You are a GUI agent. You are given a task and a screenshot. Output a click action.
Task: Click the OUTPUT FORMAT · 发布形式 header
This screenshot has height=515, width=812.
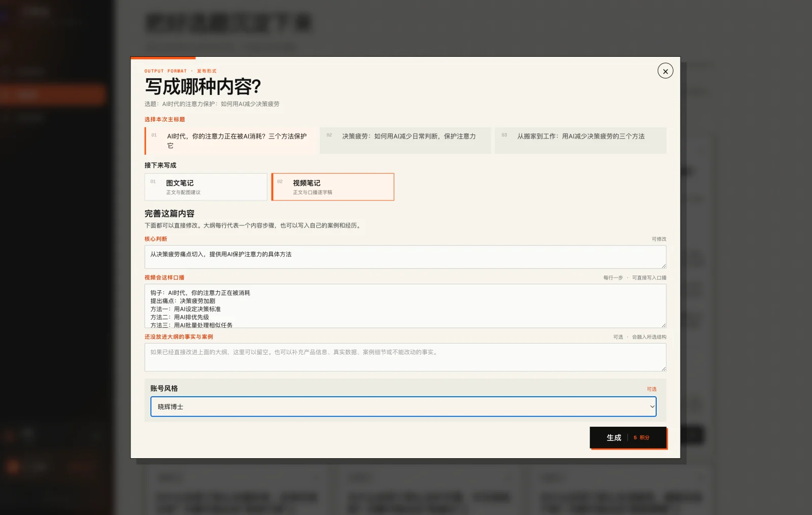[x=180, y=71]
